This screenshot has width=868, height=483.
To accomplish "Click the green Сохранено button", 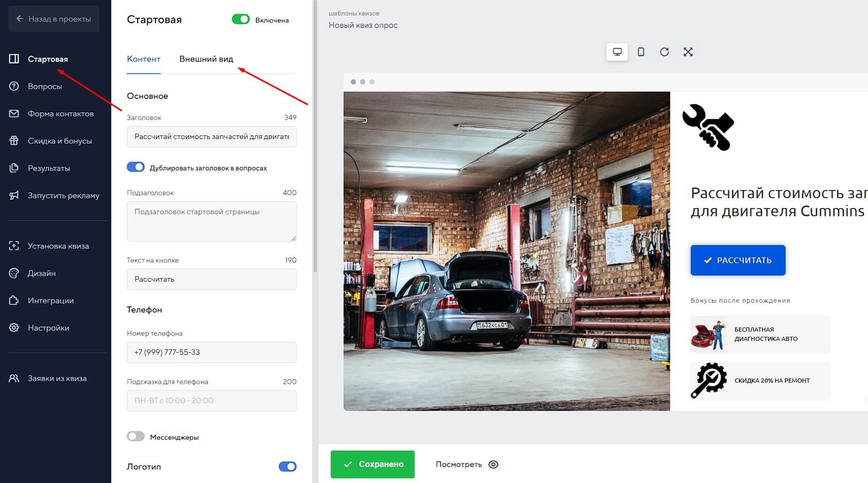I will (x=372, y=464).
